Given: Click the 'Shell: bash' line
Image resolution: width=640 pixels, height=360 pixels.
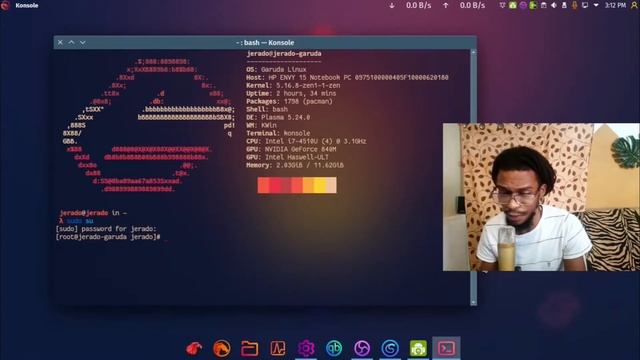Looking at the screenshot, I should (267, 109).
